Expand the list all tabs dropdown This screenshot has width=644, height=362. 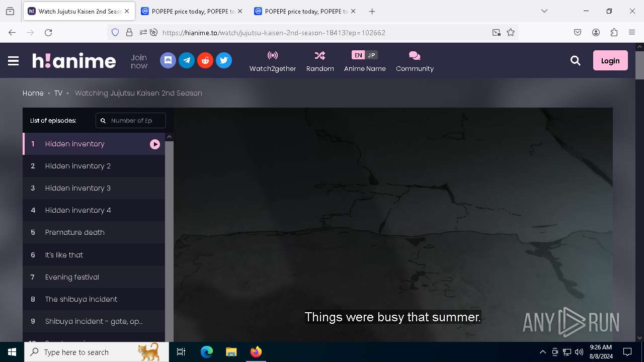point(544,11)
